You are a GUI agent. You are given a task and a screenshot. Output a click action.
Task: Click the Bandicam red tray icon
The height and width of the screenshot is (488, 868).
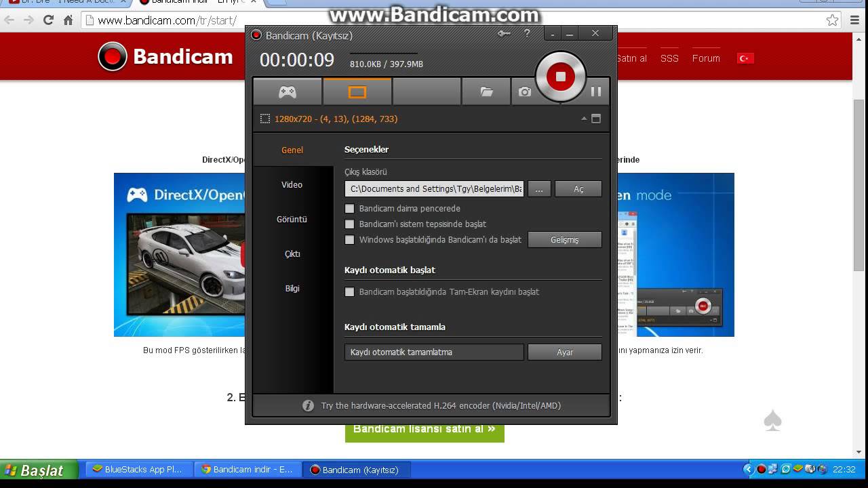tap(762, 469)
